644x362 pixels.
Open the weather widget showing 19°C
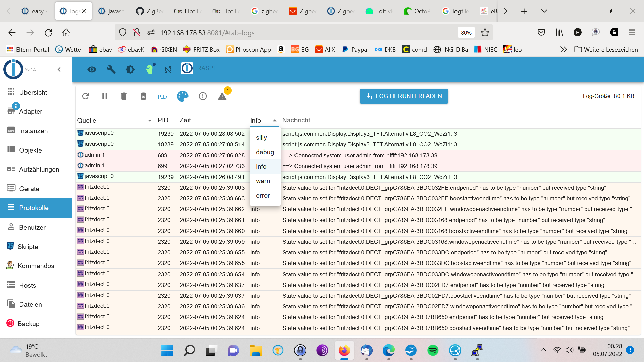tap(29, 351)
